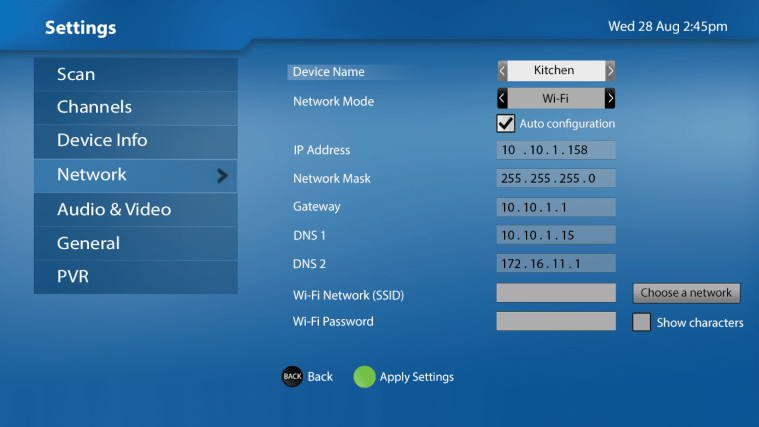The image size is (759, 427).
Task: Click the Choose a network button
Action: pyautogui.click(x=686, y=293)
